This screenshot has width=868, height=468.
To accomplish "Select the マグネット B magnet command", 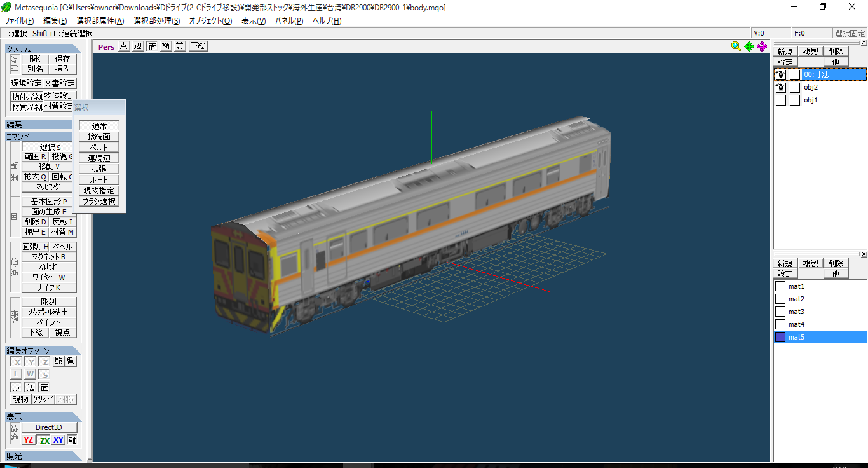I will click(x=49, y=257).
